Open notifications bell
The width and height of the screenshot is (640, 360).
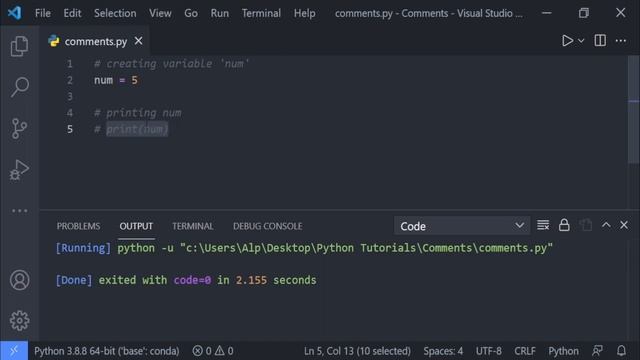point(621,351)
